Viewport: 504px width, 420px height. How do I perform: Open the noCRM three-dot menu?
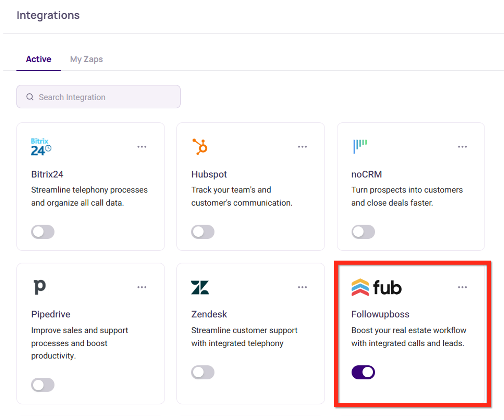point(462,147)
